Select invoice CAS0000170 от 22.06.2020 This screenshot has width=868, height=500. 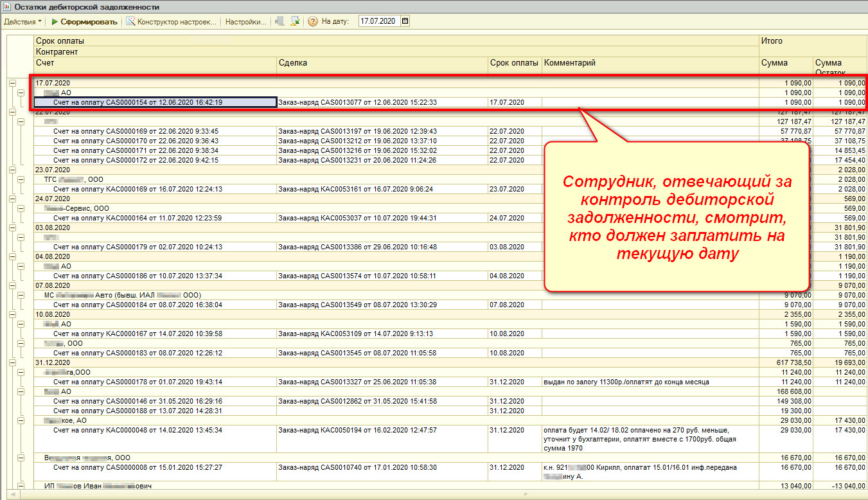[x=155, y=141]
